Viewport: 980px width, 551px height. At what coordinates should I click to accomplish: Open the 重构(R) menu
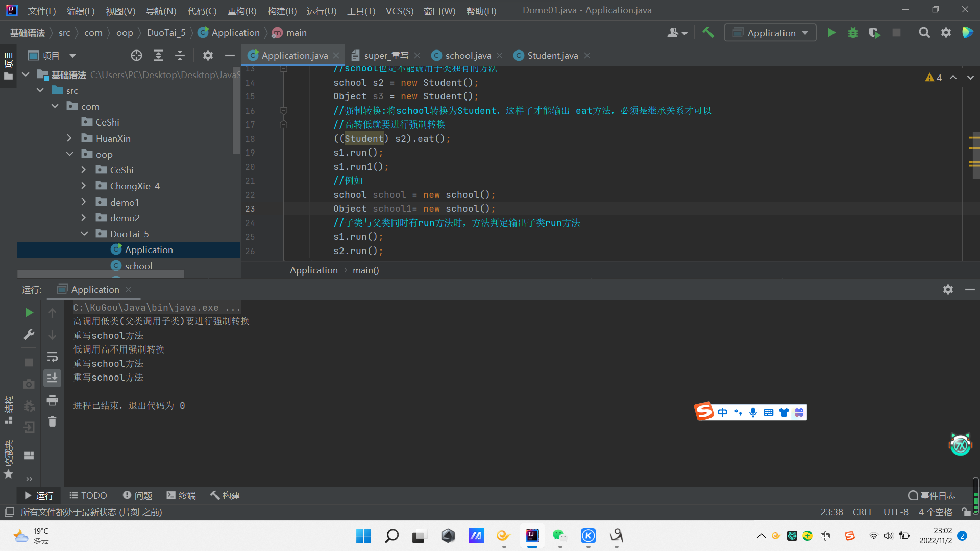tap(241, 11)
